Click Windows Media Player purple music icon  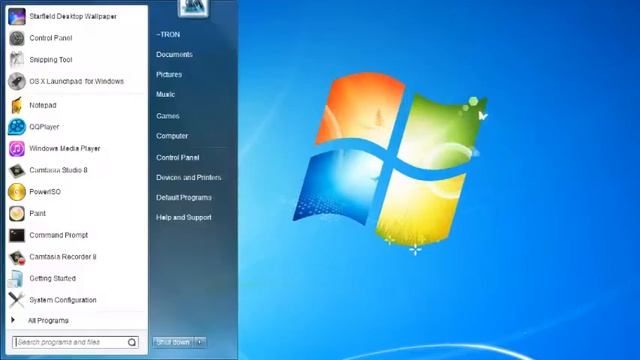coord(17,149)
